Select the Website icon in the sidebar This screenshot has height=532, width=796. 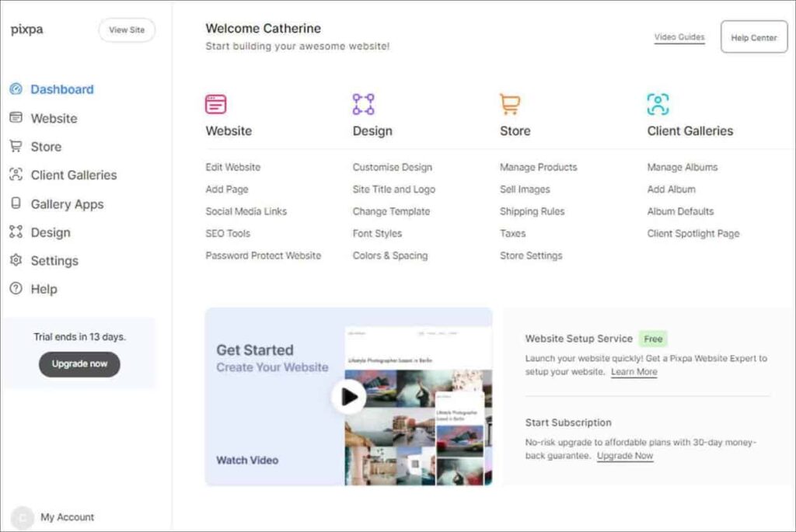17,117
